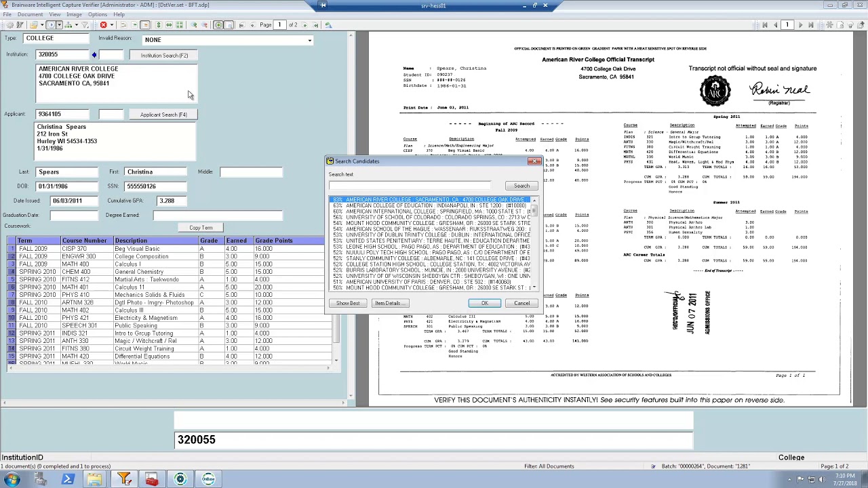Open the Windows Start menu
The width and height of the screenshot is (868, 488).
click(x=12, y=480)
